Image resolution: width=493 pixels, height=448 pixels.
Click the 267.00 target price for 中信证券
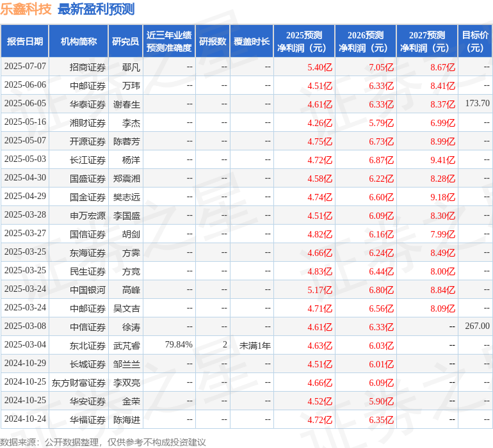click(x=477, y=326)
